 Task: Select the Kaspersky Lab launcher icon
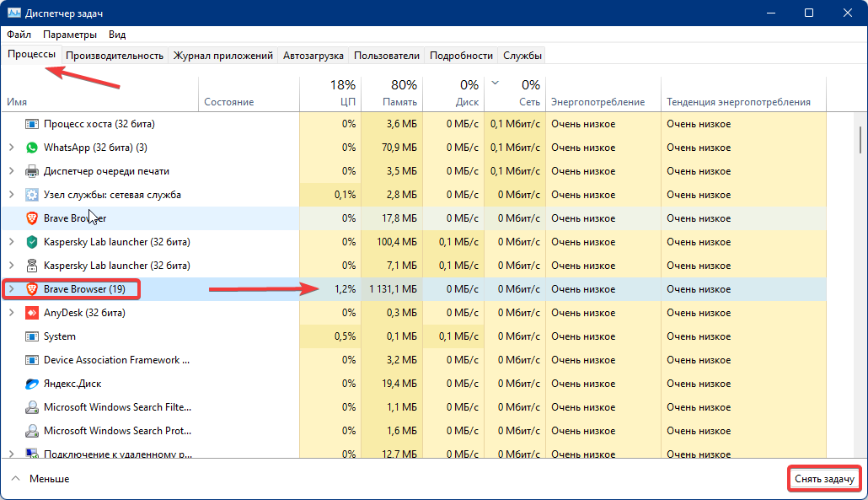[30, 241]
